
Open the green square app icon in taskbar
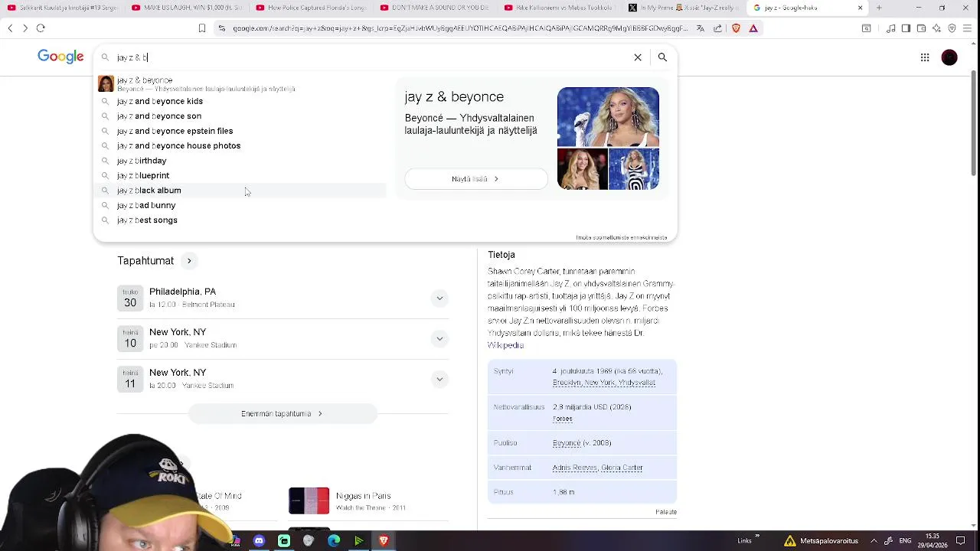tap(284, 541)
